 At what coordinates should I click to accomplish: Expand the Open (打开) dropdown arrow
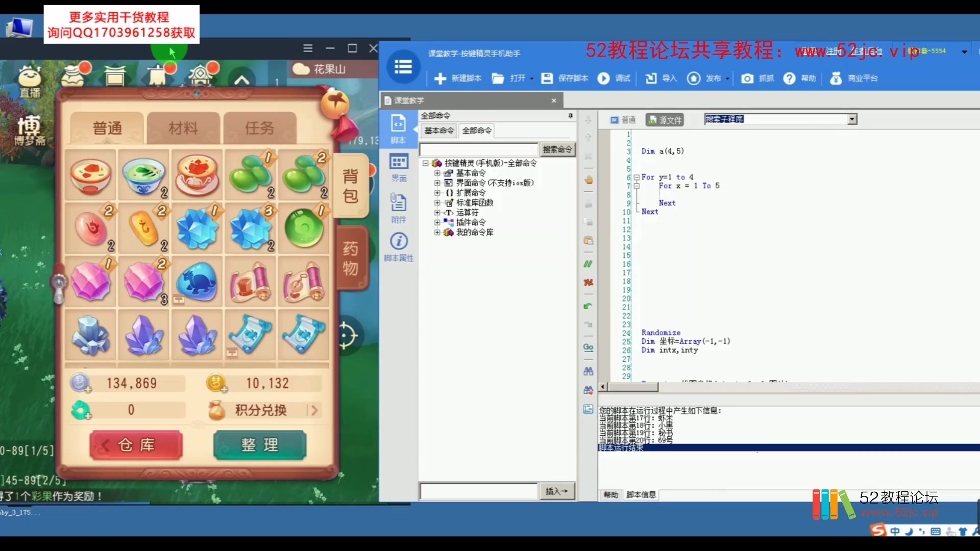pyautogui.click(x=531, y=79)
